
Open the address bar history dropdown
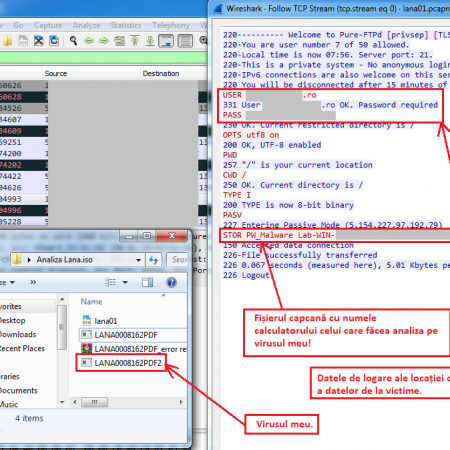pos(138,260)
